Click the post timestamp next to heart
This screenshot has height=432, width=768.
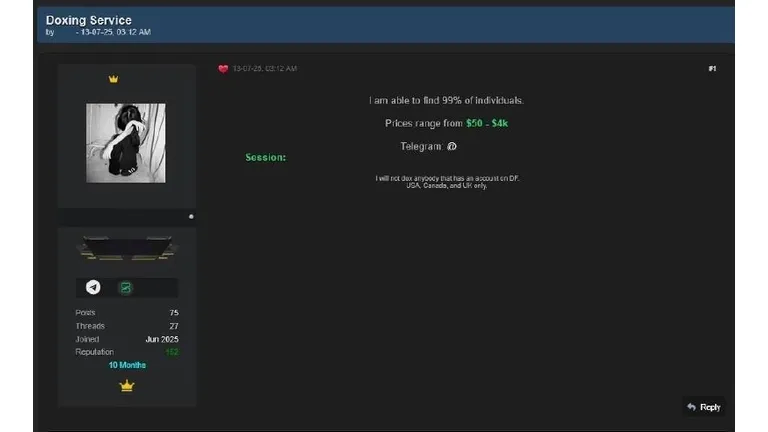point(265,69)
